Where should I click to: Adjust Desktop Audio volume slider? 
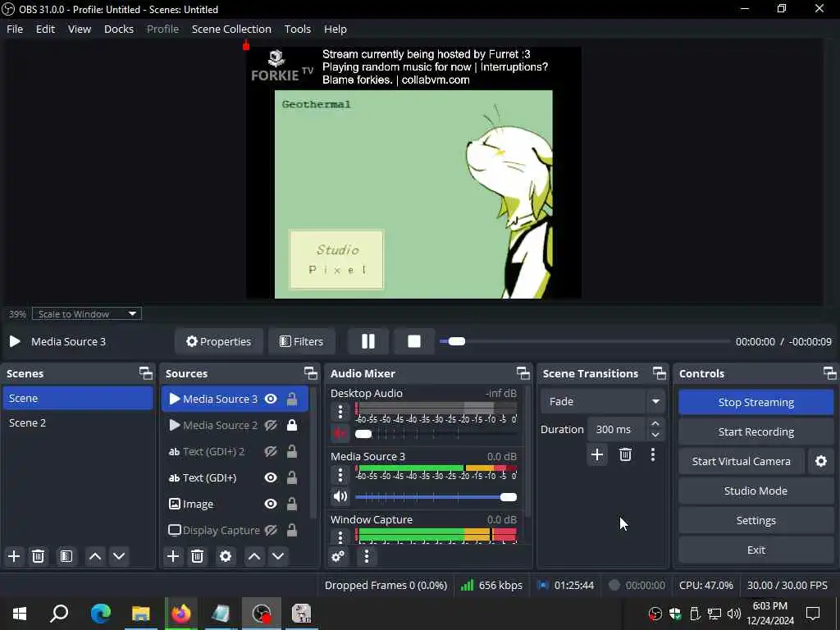click(435, 433)
